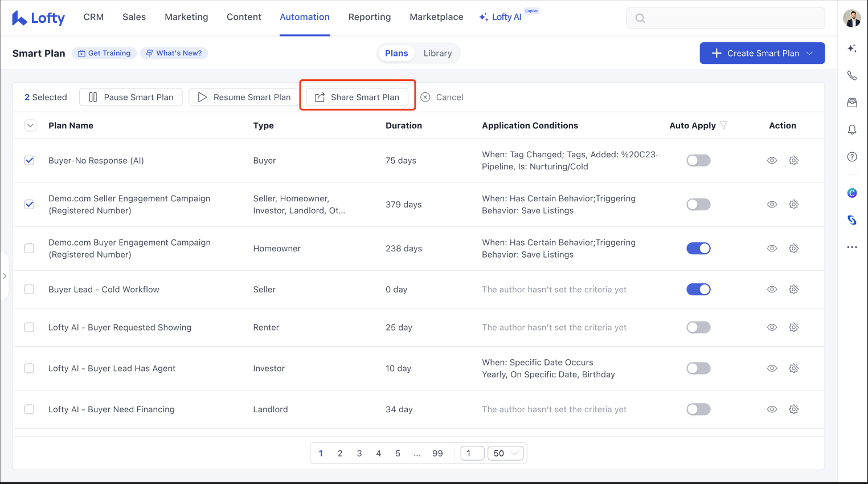Enable Auto Apply for Buyer-No Response (AI)
This screenshot has width=868, height=484.
698,161
